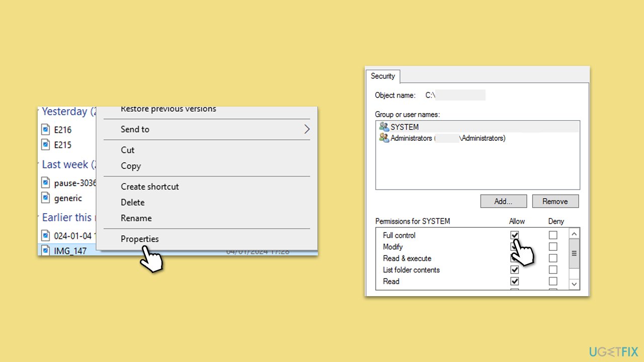This screenshot has height=362, width=644.
Task: Select the E215 file icon
Action: tap(45, 145)
